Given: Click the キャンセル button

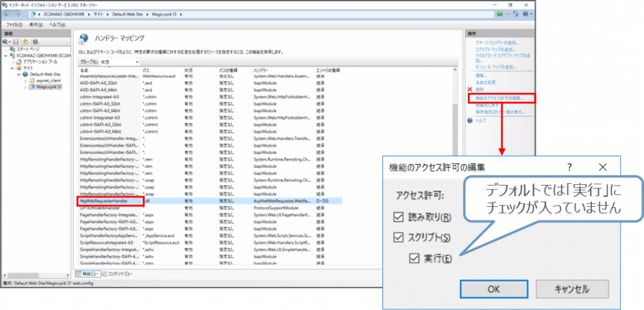Looking at the screenshot, I should pos(571,289).
